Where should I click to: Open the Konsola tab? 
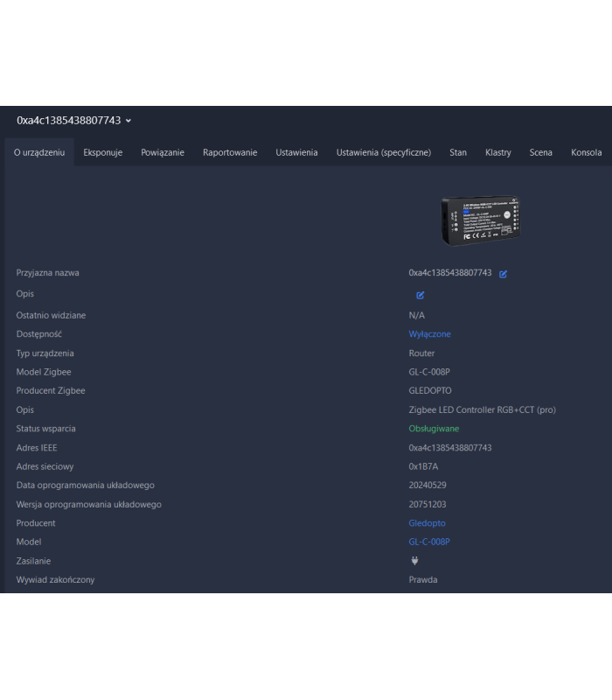[586, 152]
